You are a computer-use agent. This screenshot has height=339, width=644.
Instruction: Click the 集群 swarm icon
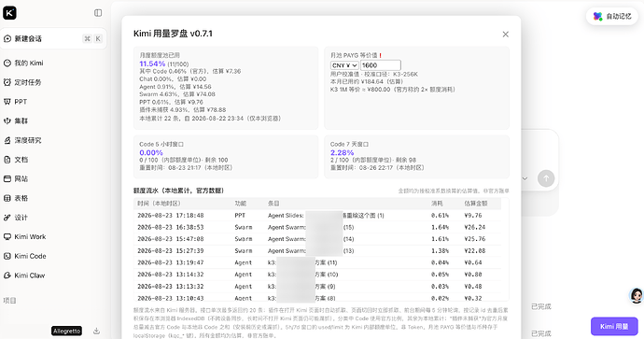coord(7,120)
